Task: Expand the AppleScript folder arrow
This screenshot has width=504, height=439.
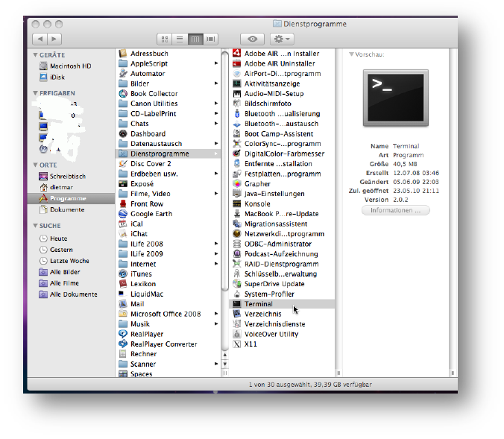Action: [x=216, y=63]
